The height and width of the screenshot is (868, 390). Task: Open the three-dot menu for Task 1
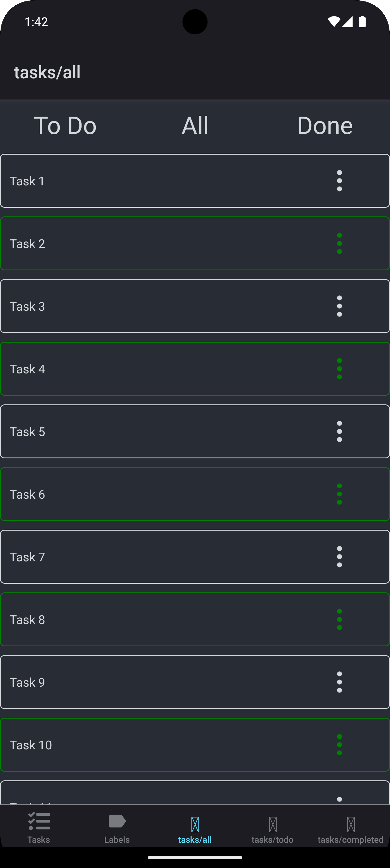339,181
